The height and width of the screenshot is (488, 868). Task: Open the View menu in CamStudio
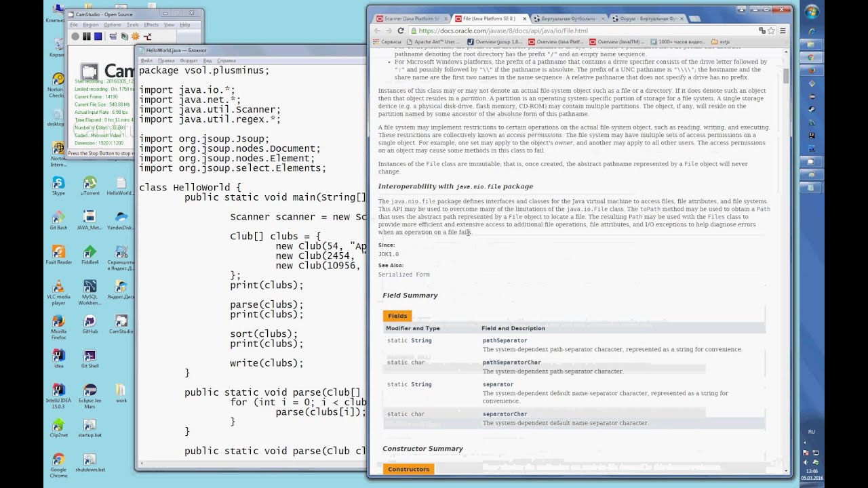click(169, 25)
